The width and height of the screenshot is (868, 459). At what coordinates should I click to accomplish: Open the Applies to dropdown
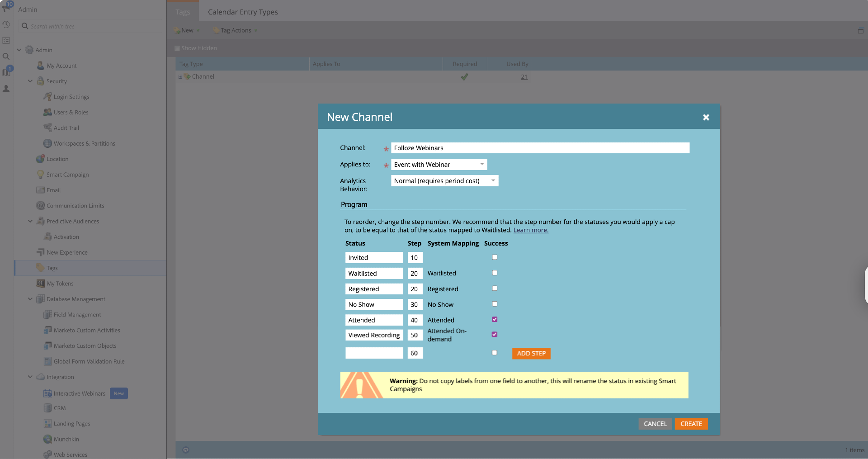(x=439, y=165)
